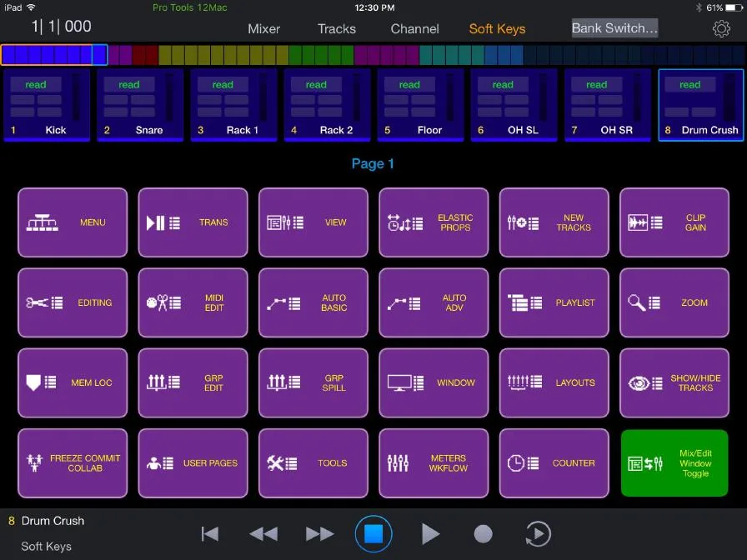Open the GRP EDIT soft keys
The image size is (747, 560).
[193, 382]
